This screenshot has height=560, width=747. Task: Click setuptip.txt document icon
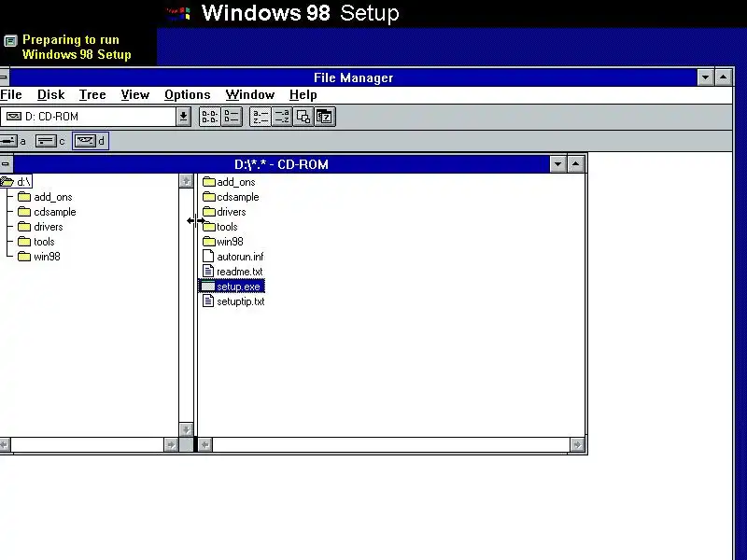tap(208, 301)
